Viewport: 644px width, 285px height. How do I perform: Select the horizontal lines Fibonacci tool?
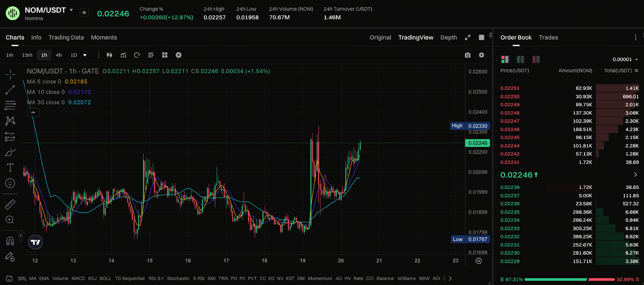coord(10,105)
